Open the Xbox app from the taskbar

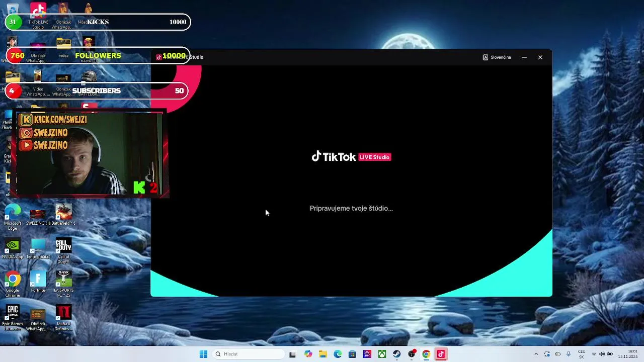[x=382, y=354]
